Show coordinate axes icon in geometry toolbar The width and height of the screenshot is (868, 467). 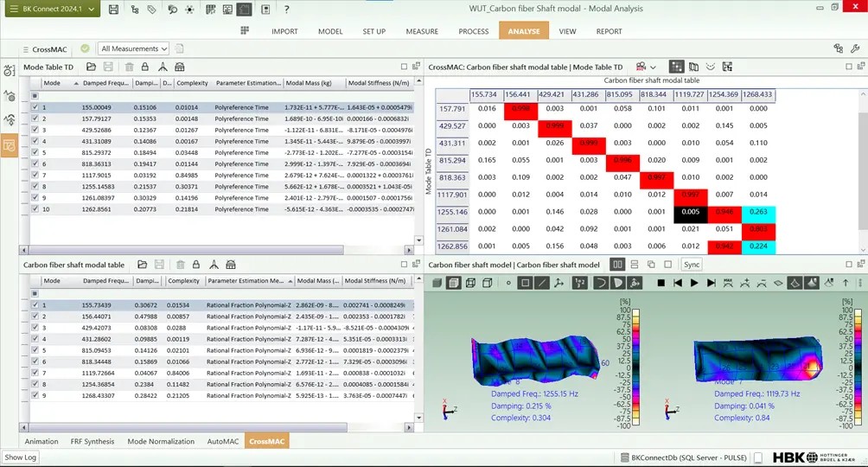tap(559, 283)
